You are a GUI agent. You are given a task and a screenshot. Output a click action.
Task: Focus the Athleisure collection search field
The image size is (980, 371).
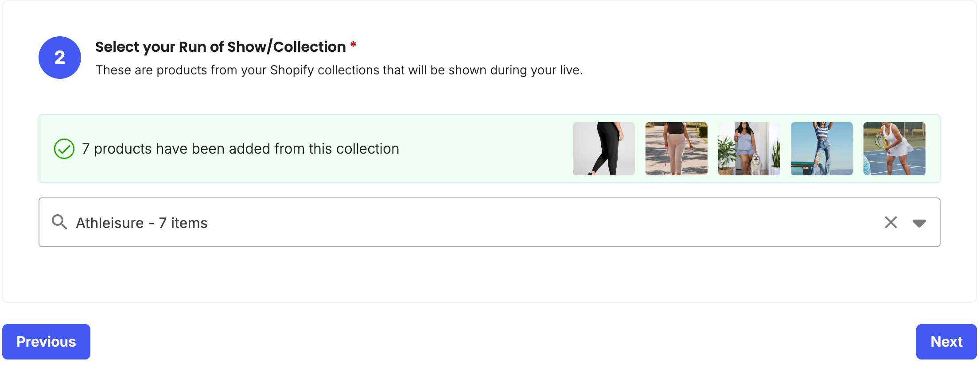click(443, 223)
